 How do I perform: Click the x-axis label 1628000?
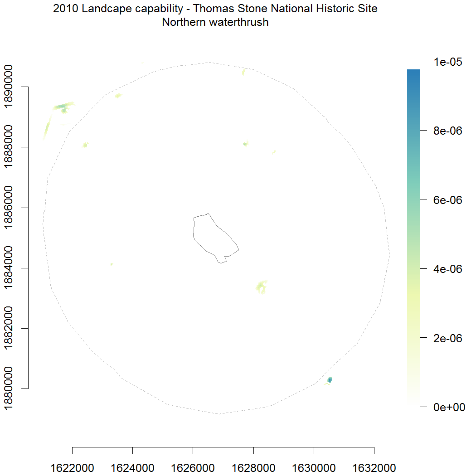click(253, 468)
